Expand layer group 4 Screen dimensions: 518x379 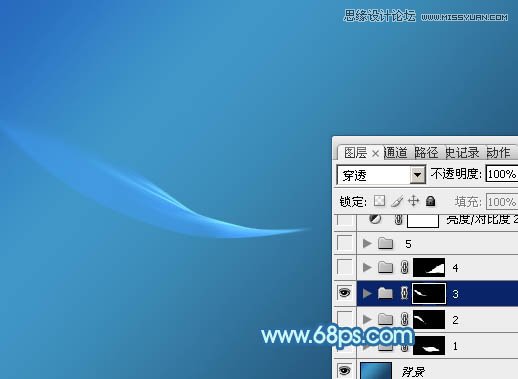pos(367,267)
